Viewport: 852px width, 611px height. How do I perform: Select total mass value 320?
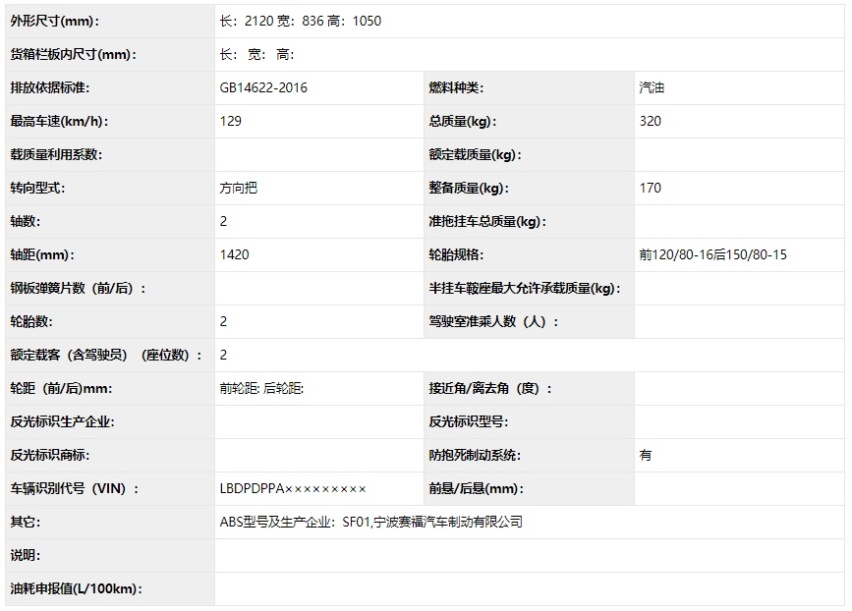coord(650,121)
